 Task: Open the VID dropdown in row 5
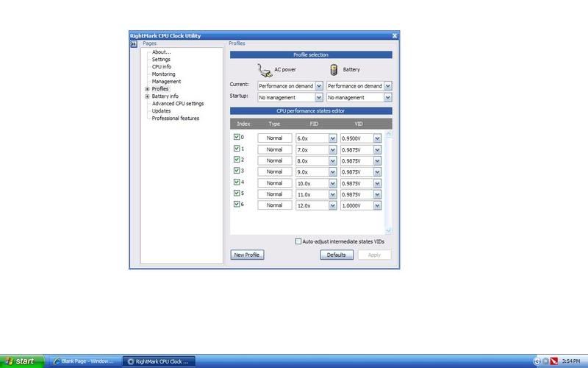(377, 194)
